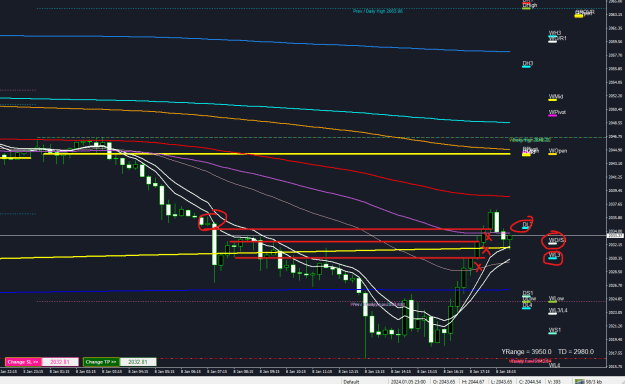This screenshot has width=625, height=384.
Task: Click the 2024.01.05 23:00 date in status bar
Action: coord(408,382)
